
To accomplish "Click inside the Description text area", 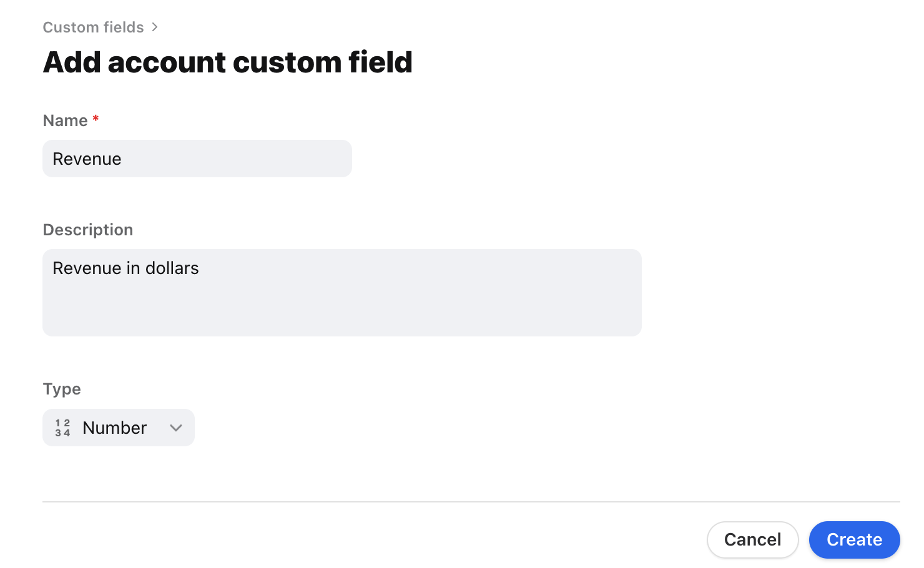I will (x=342, y=293).
